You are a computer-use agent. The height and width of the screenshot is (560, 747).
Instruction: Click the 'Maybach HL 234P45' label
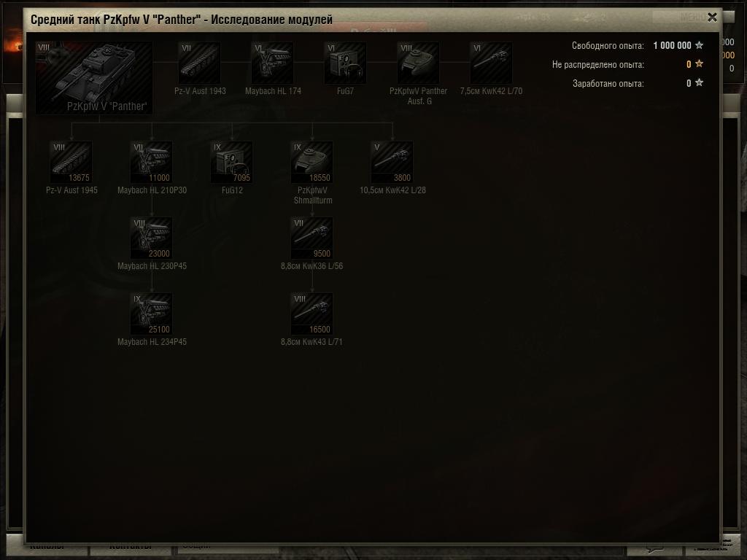coord(152,342)
